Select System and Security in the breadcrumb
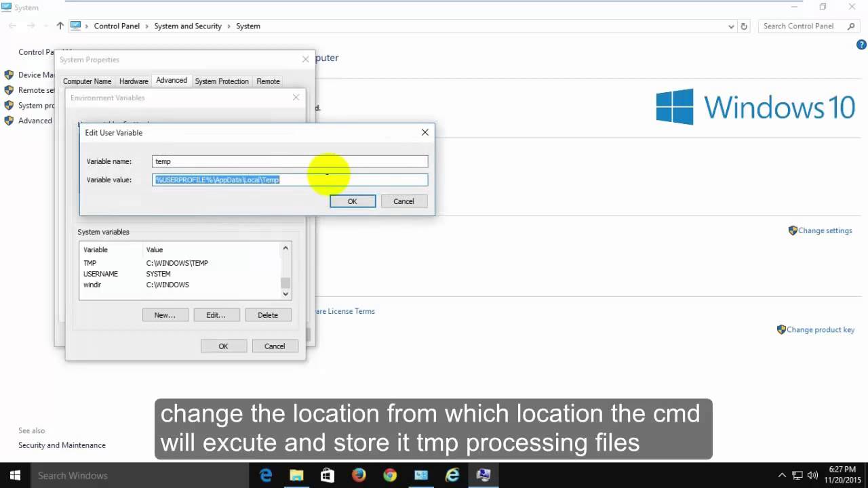This screenshot has width=868, height=488. coord(188,26)
